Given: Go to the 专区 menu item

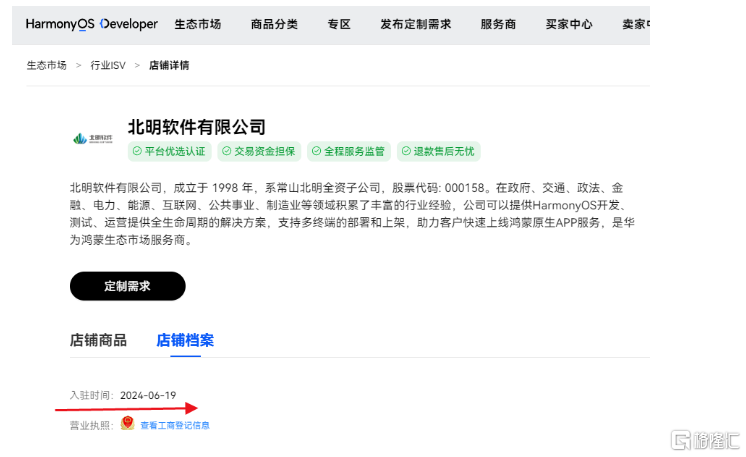Looking at the screenshot, I should (339, 24).
